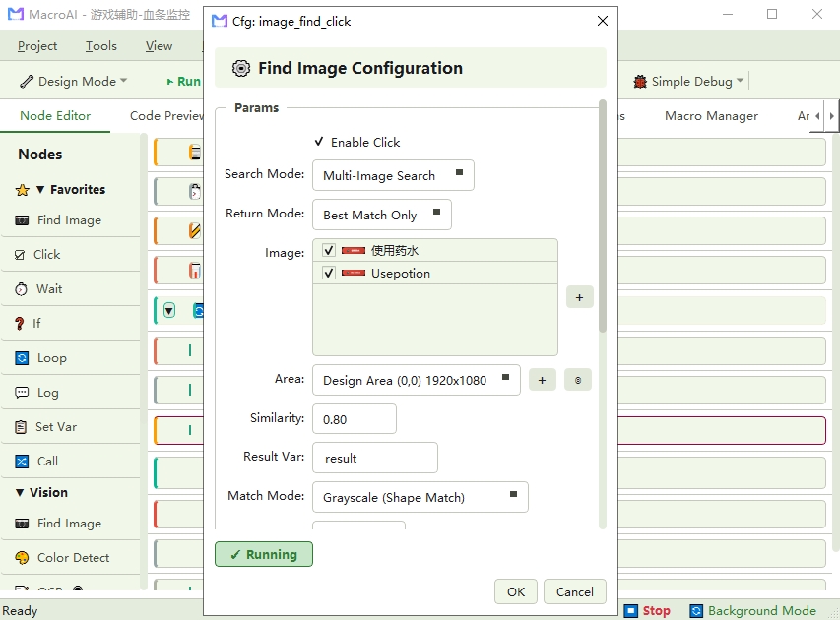Click the Ready status text
This screenshot has width=840, height=620.
[20, 611]
